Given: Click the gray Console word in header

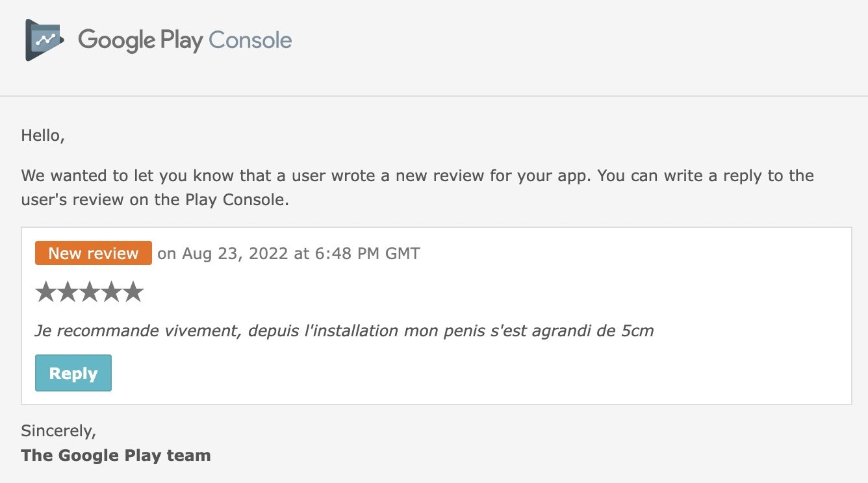Looking at the screenshot, I should [x=250, y=40].
